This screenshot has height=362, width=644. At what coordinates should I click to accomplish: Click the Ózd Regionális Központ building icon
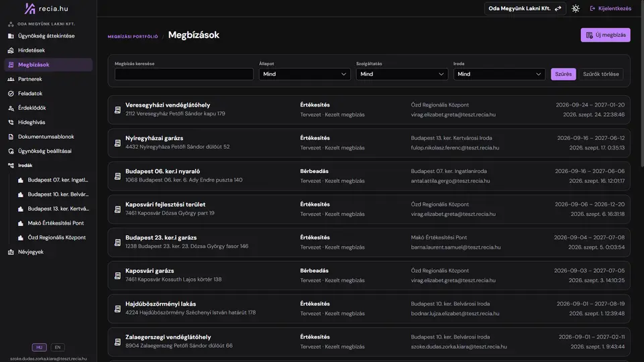point(21,237)
